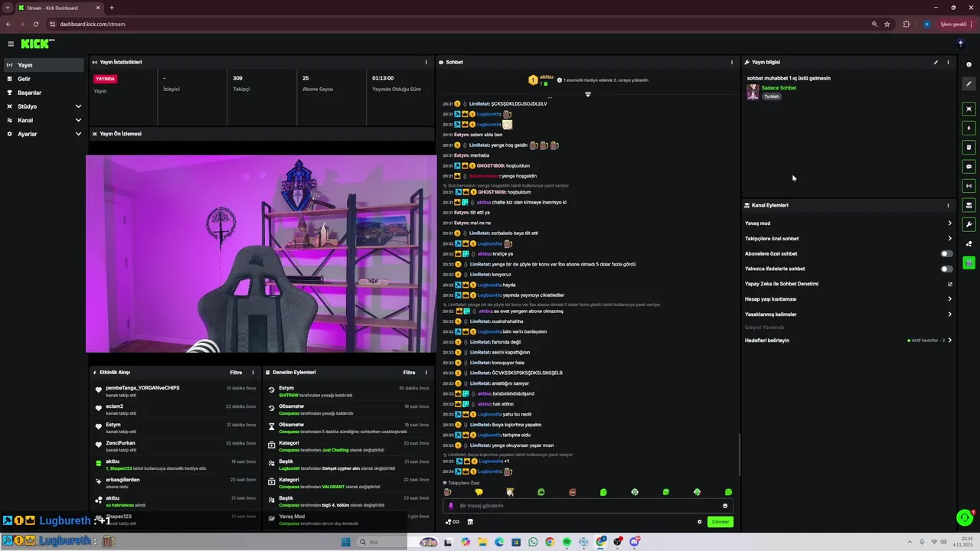The height and width of the screenshot is (551, 980).
Task: Open Sohbet panel three-dot options
Action: [732, 62]
